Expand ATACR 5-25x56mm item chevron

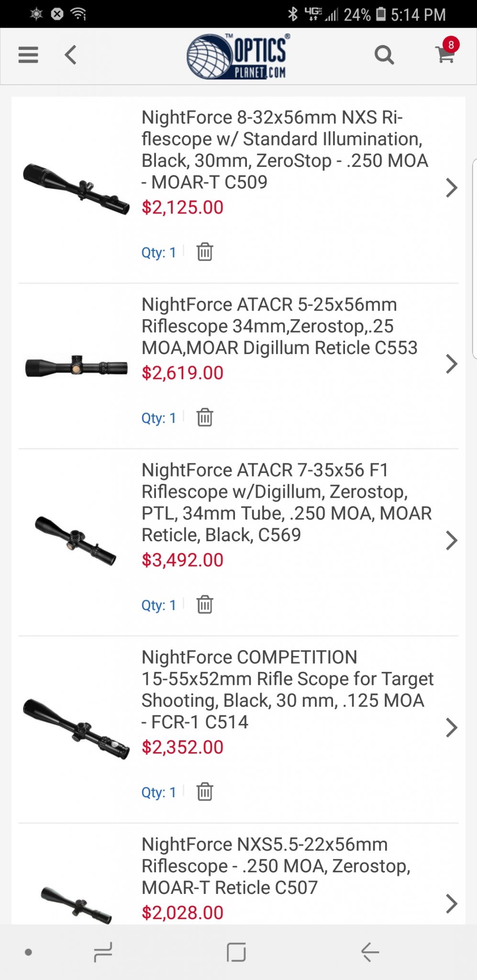pos(451,364)
